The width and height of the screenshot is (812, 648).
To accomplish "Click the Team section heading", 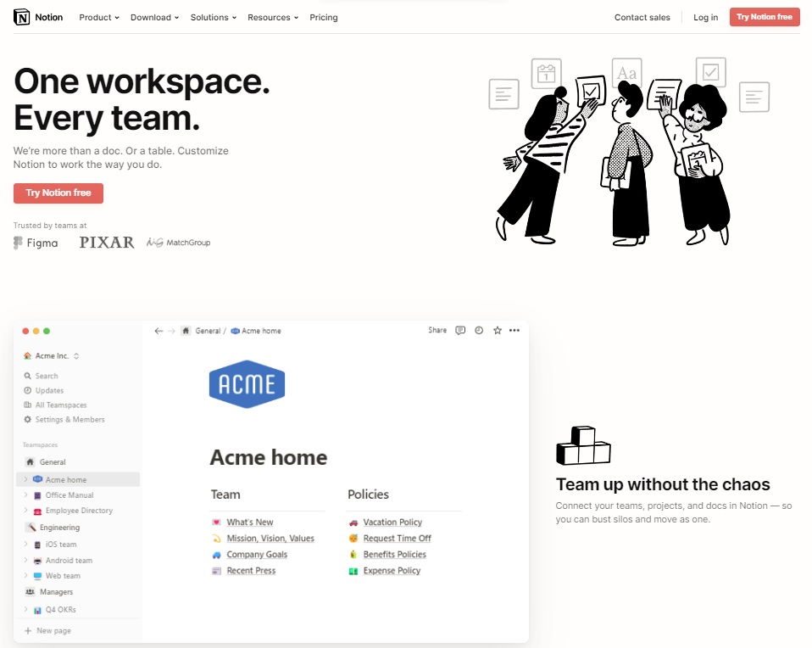I will pos(225,494).
